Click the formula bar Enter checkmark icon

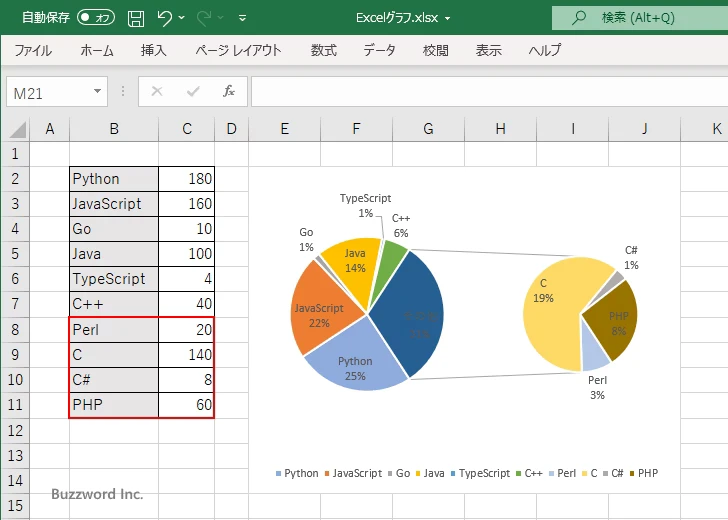point(192,91)
